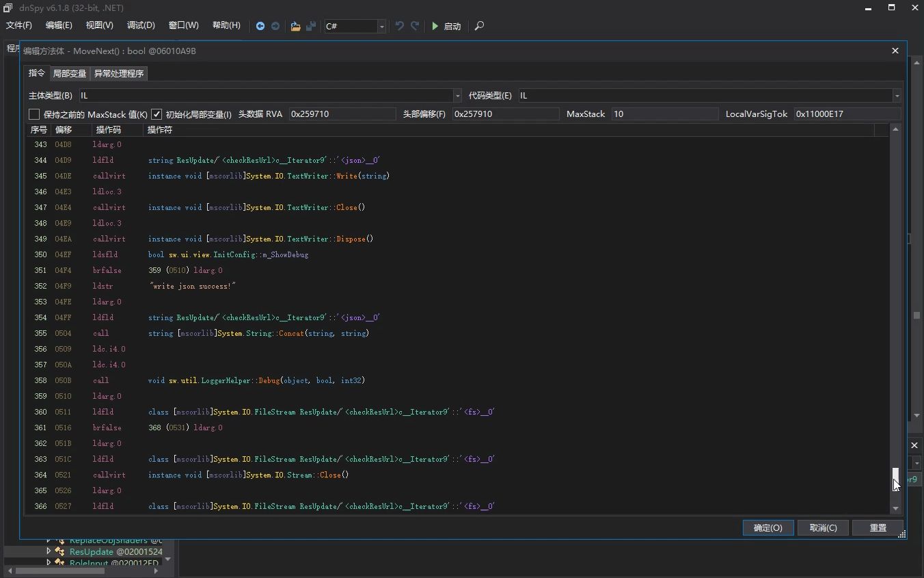Confirm with the 确定(O) button

768,527
